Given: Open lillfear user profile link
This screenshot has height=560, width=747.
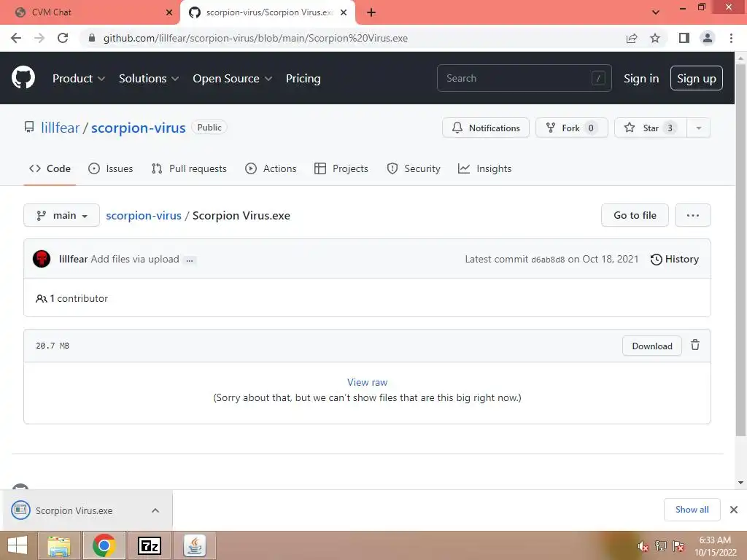Looking at the screenshot, I should click(60, 128).
